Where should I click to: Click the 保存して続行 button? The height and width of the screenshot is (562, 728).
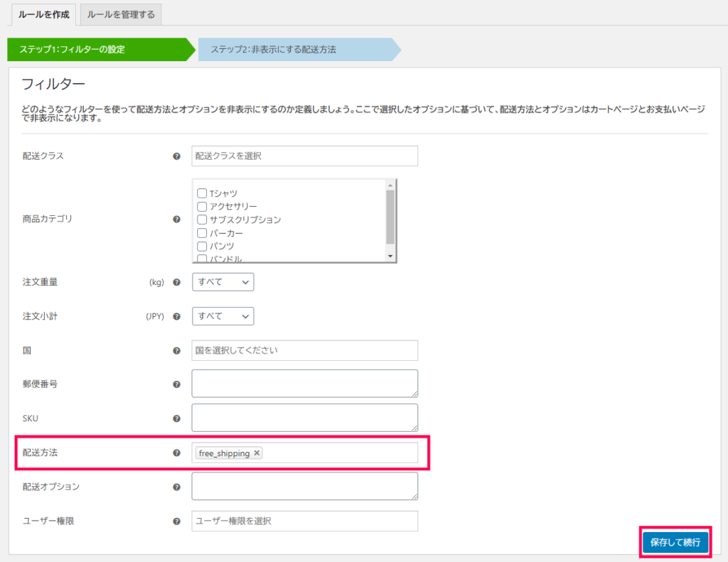pos(675,542)
